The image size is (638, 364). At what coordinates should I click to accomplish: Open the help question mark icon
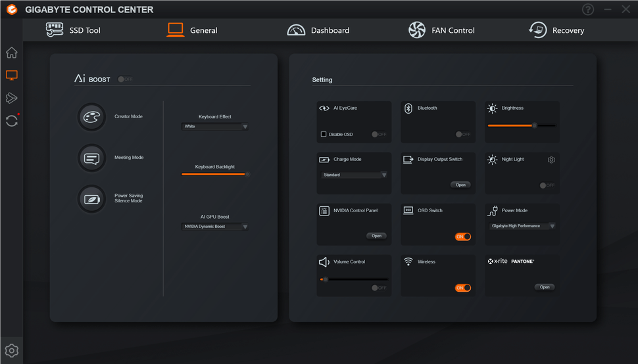pos(587,9)
